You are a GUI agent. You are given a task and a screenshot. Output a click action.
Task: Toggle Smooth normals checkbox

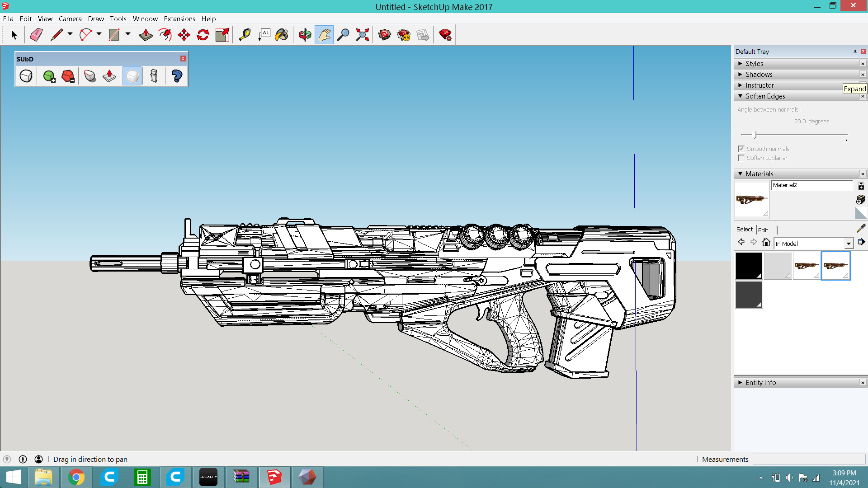pos(741,149)
